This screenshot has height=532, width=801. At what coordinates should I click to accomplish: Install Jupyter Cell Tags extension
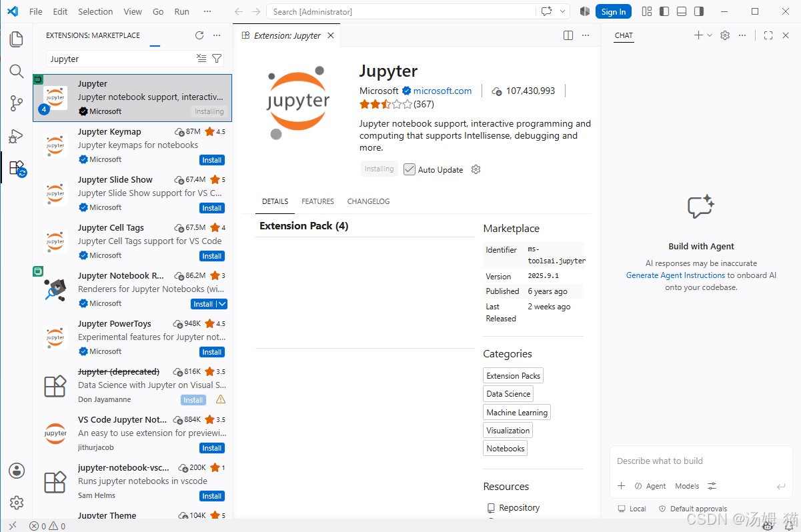212,256
